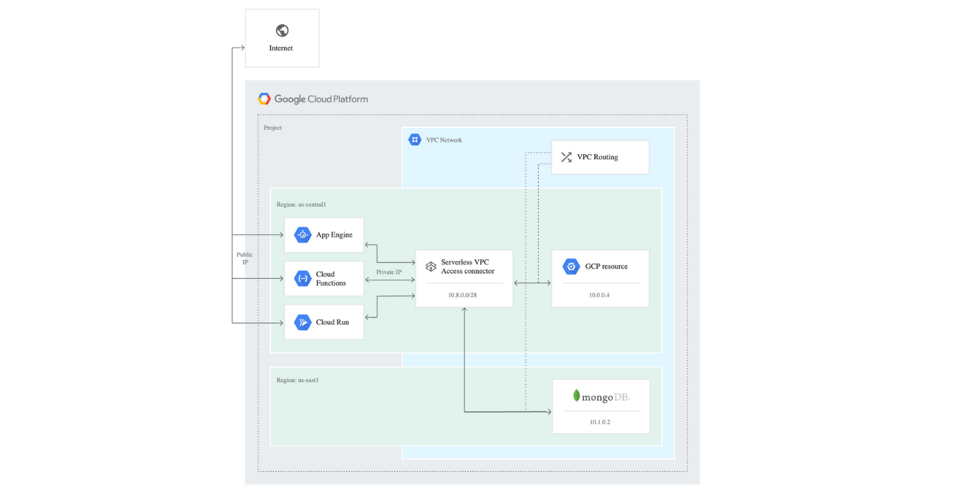Open the Serverless VPC Access connector icon

431,267
